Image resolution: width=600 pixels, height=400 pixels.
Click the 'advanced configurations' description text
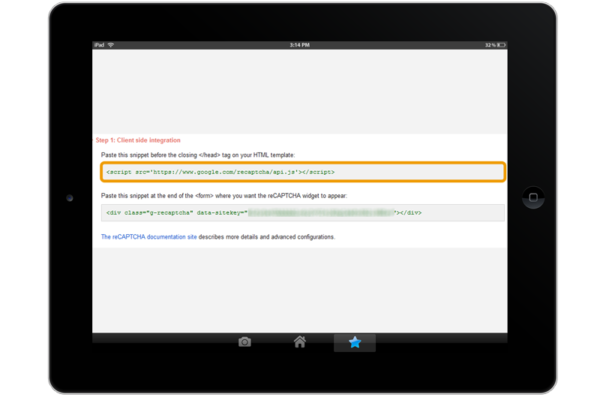(x=290, y=237)
